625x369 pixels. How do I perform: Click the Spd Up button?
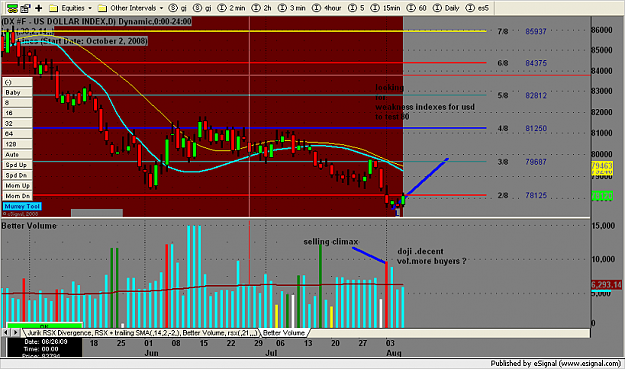click(x=17, y=165)
